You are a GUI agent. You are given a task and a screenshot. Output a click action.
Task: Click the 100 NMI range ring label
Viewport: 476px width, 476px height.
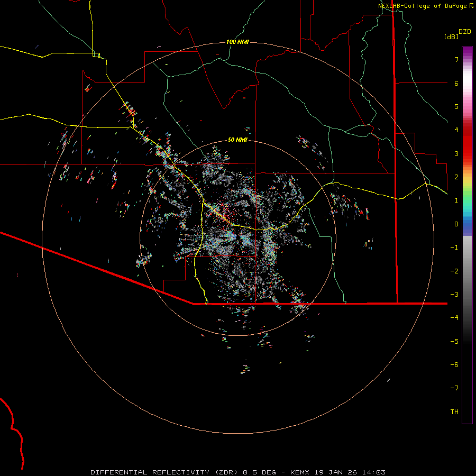click(x=237, y=42)
